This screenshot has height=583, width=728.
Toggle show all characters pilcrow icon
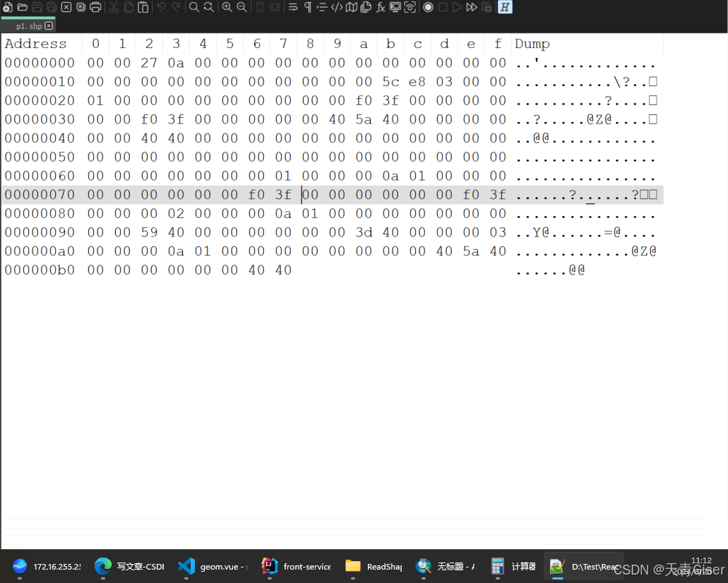coord(307,7)
